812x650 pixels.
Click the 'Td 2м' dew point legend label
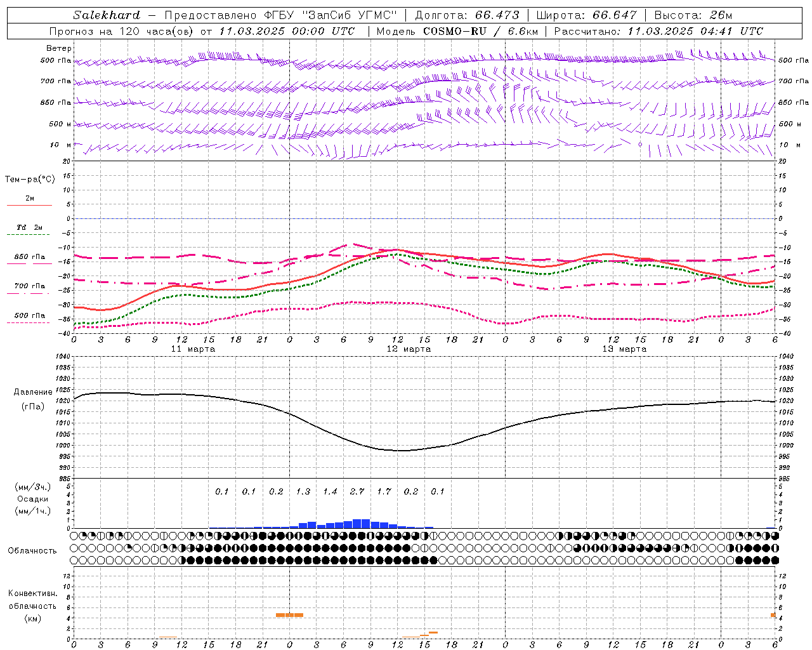pyautogui.click(x=30, y=227)
